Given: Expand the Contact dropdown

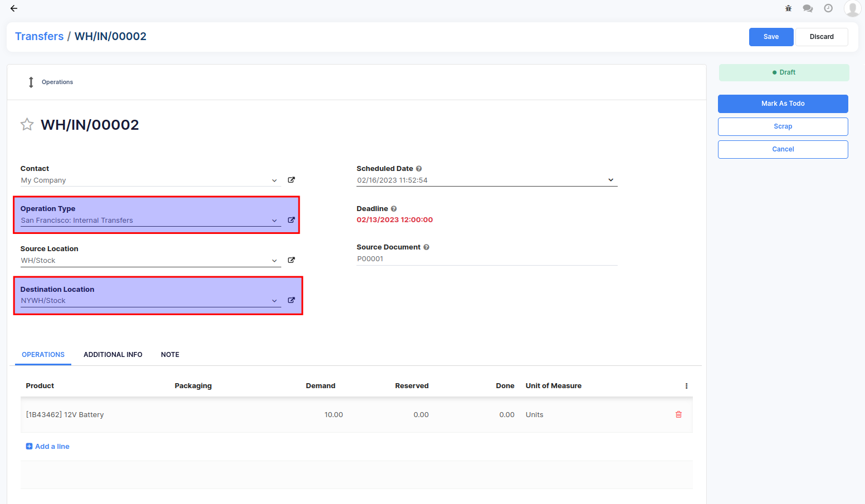Looking at the screenshot, I should [274, 180].
